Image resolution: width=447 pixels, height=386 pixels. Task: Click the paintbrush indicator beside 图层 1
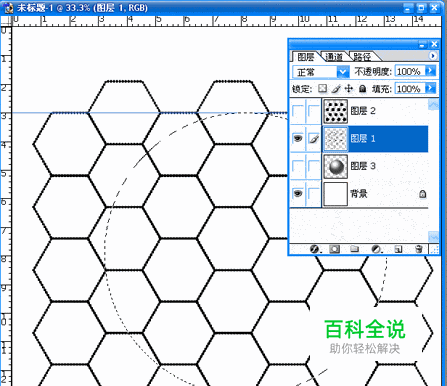(314, 138)
